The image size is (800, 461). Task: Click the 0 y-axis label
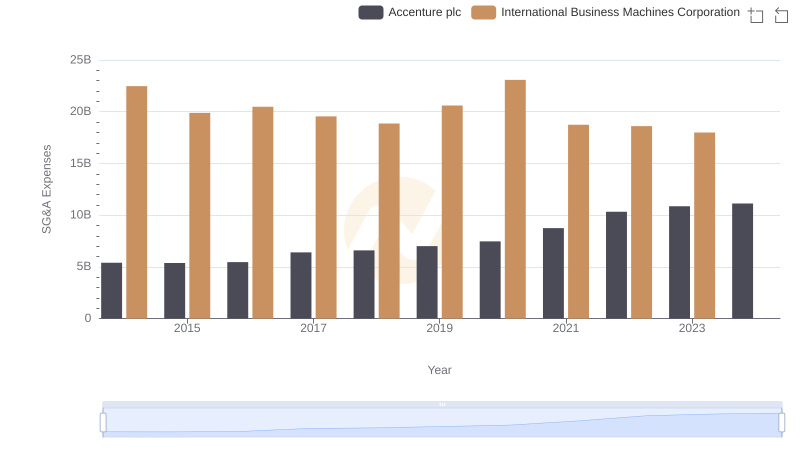(x=88, y=318)
